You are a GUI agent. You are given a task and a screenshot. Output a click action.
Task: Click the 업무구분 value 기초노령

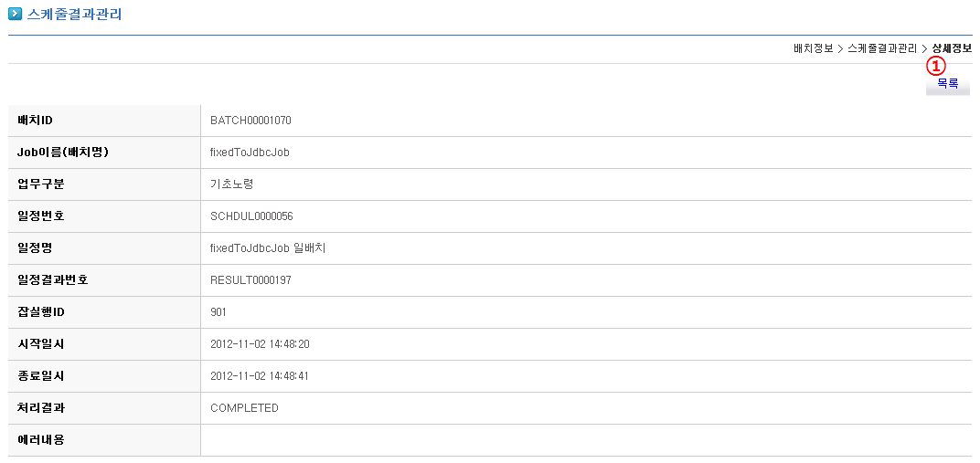point(231,184)
